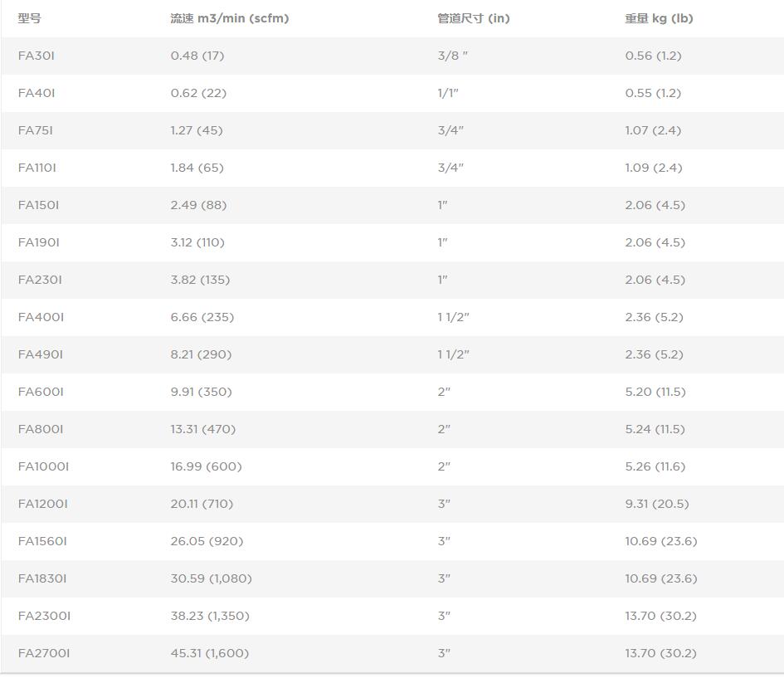Click the FA400I pipe size 1 1/2"
Screen dimensions: 784x688
pyautogui.click(x=454, y=317)
